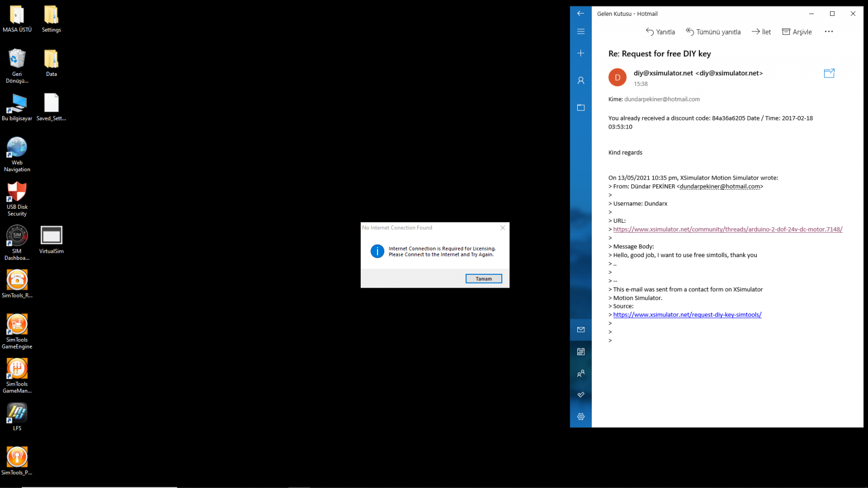Select the VirtualSim desktop icon
Viewport: 868px width, 488px height.
pyautogui.click(x=52, y=240)
